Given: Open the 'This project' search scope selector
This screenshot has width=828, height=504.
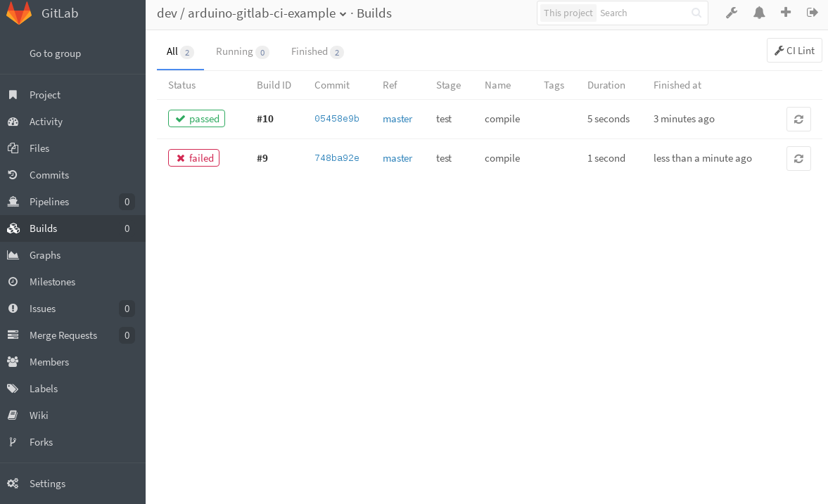Looking at the screenshot, I should (x=568, y=13).
